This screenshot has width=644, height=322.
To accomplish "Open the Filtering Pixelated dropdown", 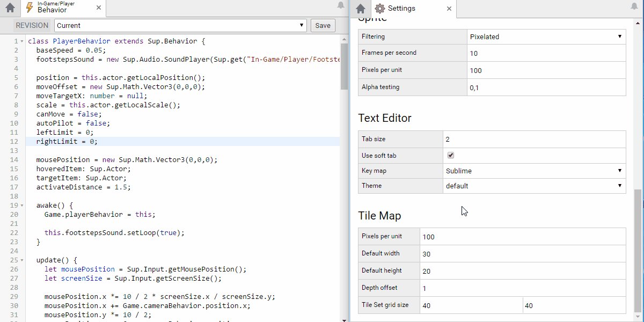I will coord(546,36).
